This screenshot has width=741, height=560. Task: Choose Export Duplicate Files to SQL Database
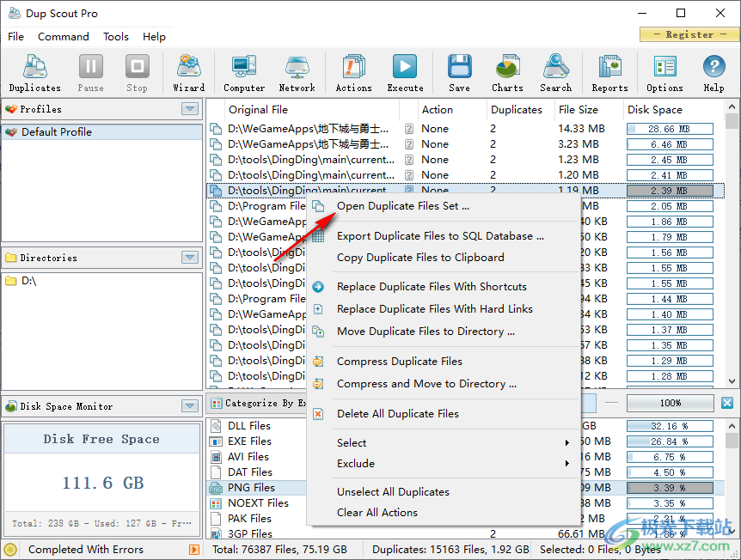444,235
